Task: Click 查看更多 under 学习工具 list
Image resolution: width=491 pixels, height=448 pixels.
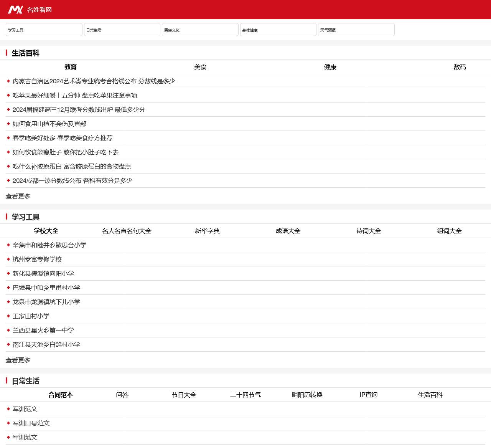Action: coord(18,360)
